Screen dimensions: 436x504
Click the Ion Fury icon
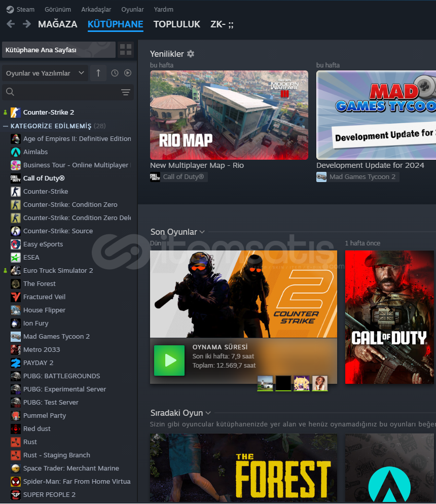tap(16, 323)
